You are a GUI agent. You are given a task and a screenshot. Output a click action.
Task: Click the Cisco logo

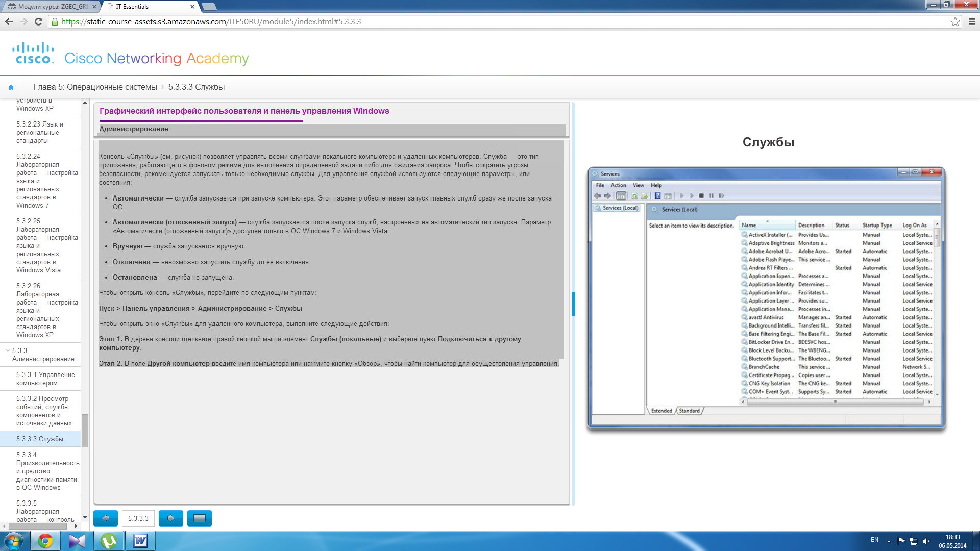point(33,53)
